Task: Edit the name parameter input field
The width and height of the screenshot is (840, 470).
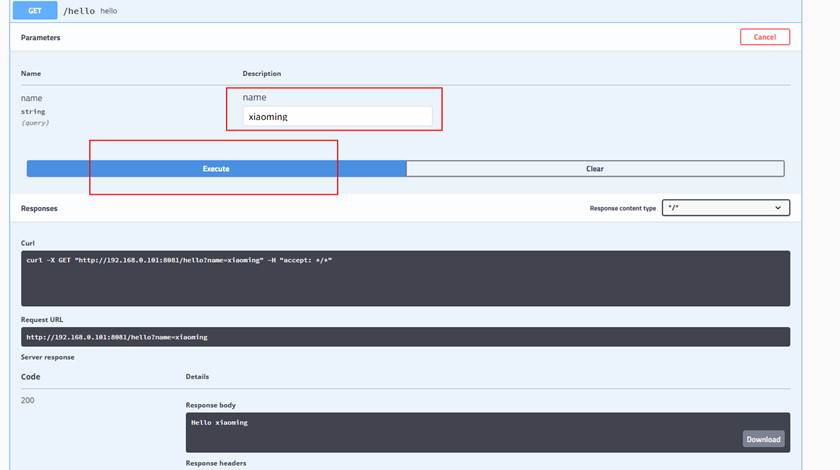Action: pyautogui.click(x=338, y=116)
